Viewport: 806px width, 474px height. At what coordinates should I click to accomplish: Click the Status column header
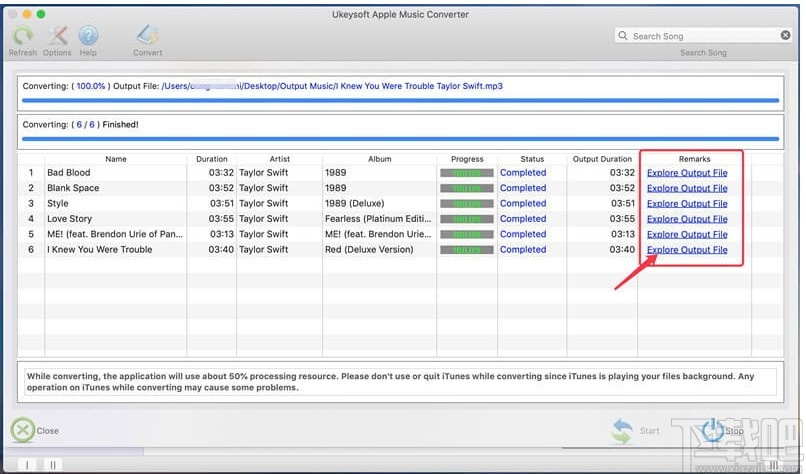coord(532,159)
